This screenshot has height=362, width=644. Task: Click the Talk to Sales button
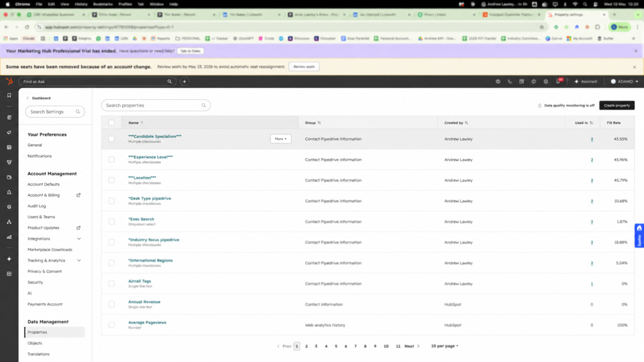point(190,51)
